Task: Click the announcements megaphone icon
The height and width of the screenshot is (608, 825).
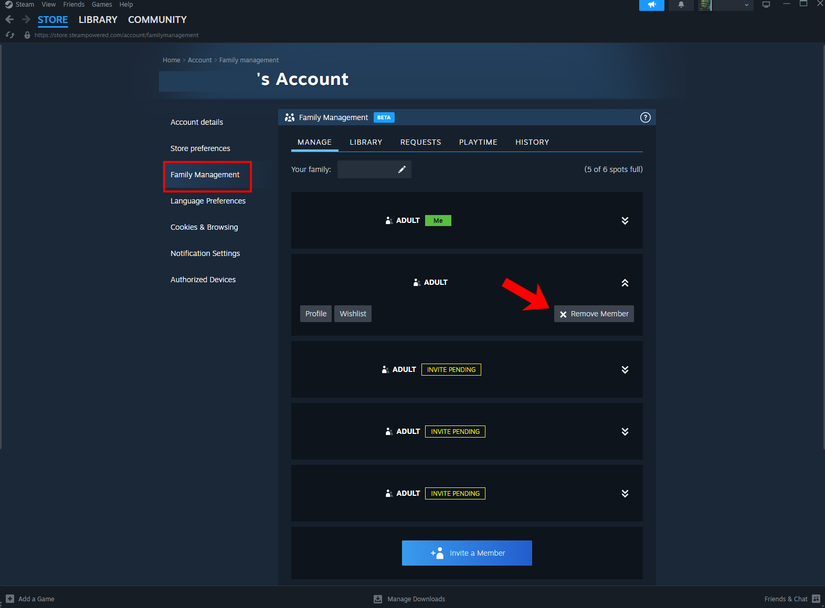Action: pyautogui.click(x=651, y=5)
